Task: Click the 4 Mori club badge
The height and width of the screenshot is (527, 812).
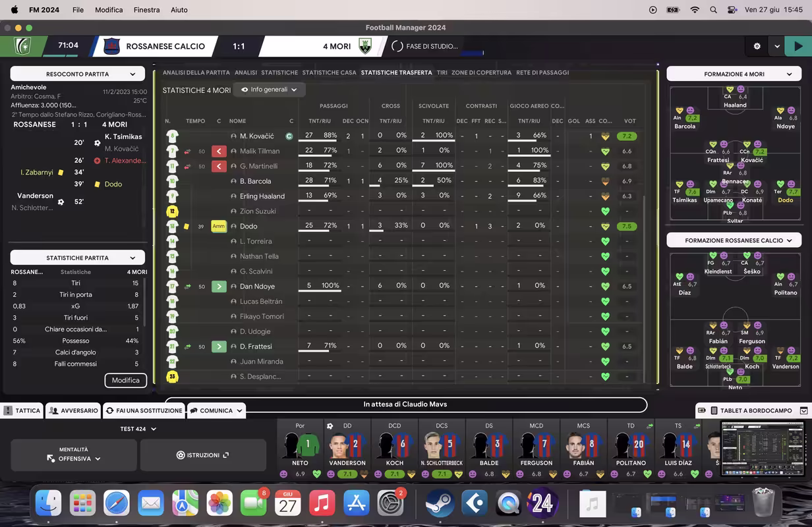Action: 365,46
